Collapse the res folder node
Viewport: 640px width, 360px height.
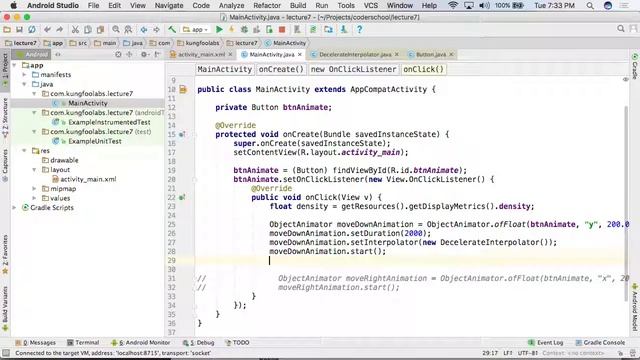point(24,151)
